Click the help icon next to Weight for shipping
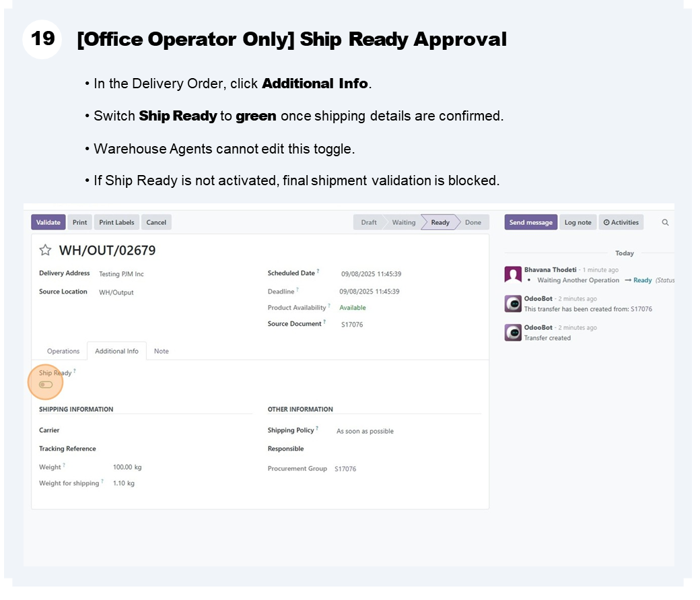The width and height of the screenshot is (700, 600). 102,481
